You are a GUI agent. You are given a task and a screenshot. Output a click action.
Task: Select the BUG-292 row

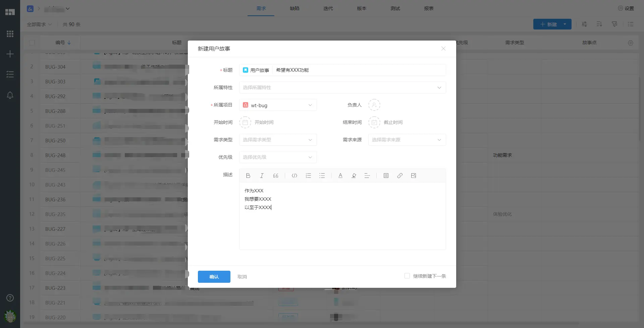55,96
